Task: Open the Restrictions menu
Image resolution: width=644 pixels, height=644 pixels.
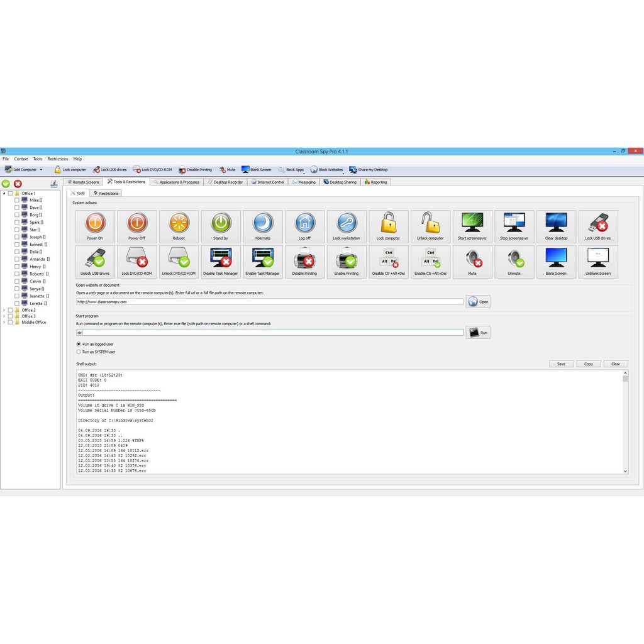Action: 57,159
